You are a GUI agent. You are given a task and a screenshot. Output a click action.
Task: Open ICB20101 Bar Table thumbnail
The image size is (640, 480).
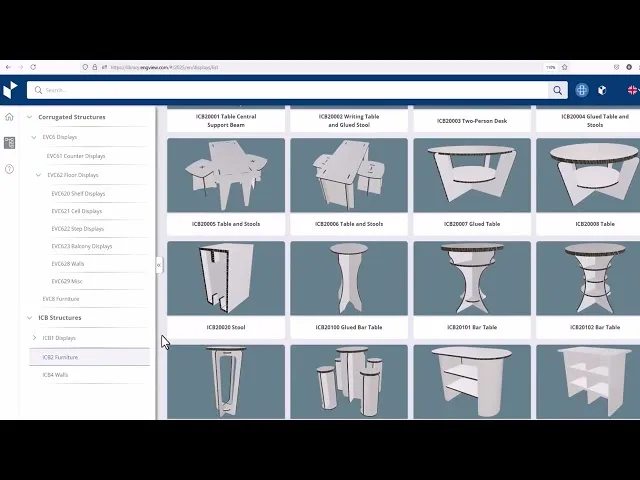click(x=472, y=278)
